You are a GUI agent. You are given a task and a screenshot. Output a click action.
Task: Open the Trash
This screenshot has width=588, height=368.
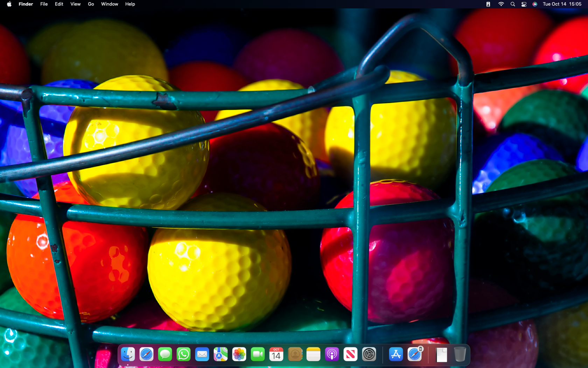(461, 354)
